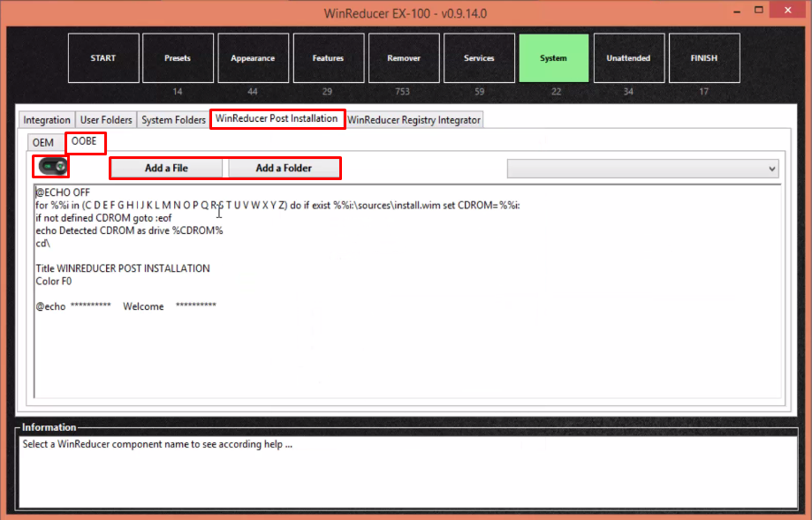This screenshot has width=812, height=520.
Task: Switch to the Appearance section
Action: tap(254, 58)
